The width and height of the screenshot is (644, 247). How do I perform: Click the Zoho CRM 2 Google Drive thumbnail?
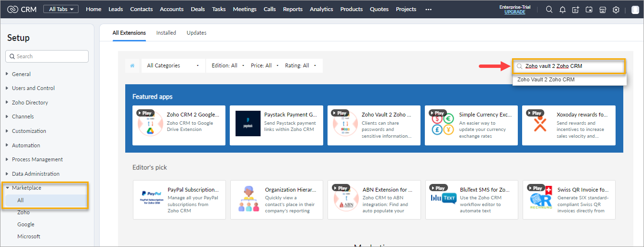click(x=150, y=124)
